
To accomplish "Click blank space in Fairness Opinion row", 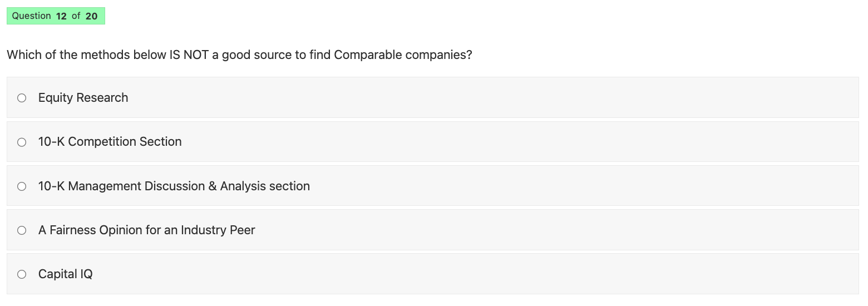I will click(501, 230).
